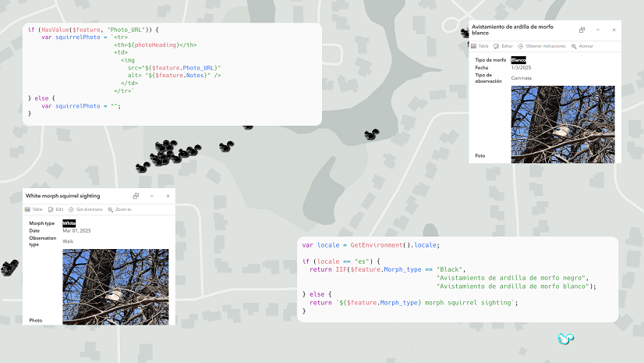Click Editar in the Spanish popup

click(x=503, y=47)
